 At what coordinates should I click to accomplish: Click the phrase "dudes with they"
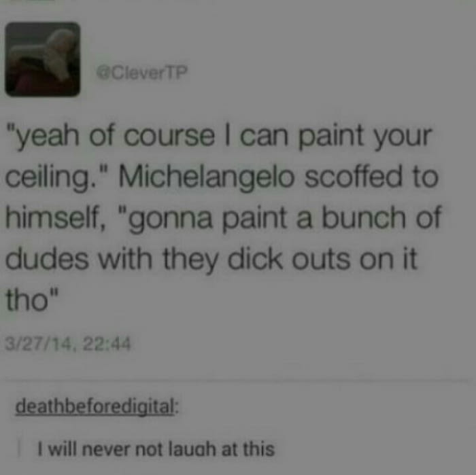coord(112,260)
